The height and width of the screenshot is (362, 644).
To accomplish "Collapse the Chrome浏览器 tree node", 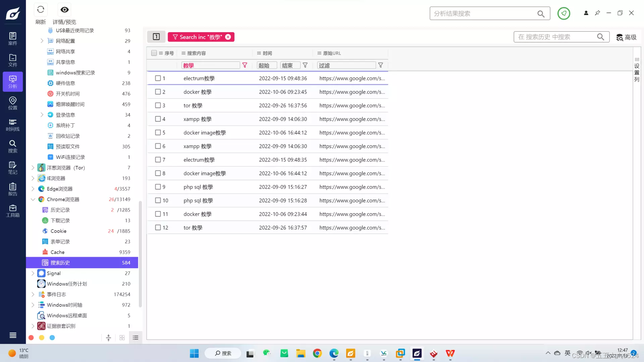I will click(x=33, y=199).
